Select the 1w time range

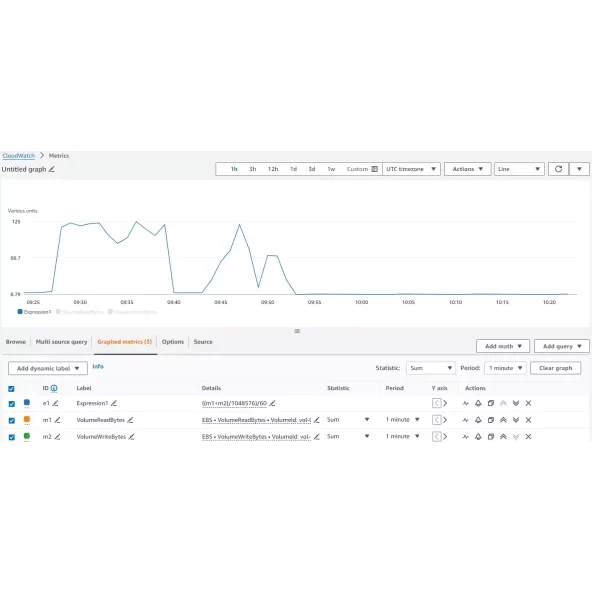331,169
